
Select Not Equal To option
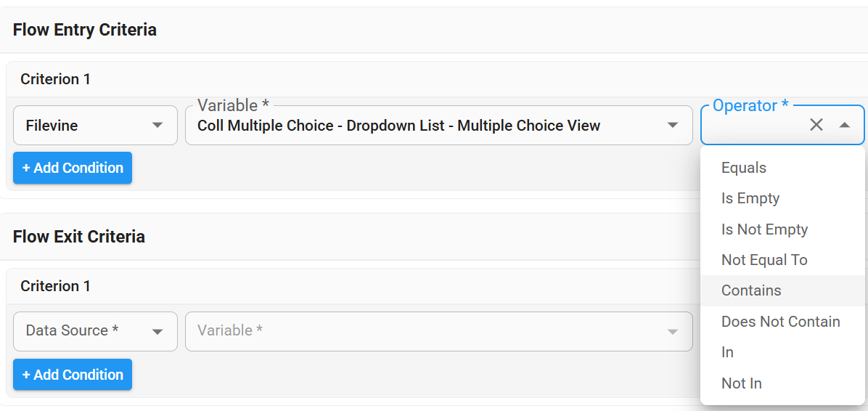click(x=764, y=260)
